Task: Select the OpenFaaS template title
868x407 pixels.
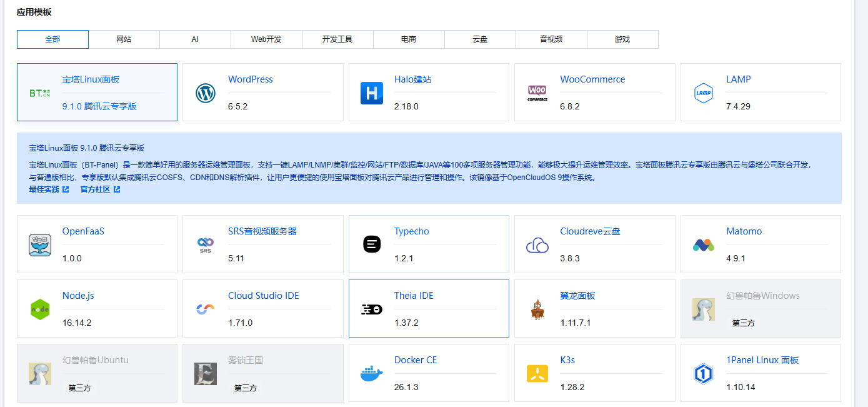Action: 83,231
